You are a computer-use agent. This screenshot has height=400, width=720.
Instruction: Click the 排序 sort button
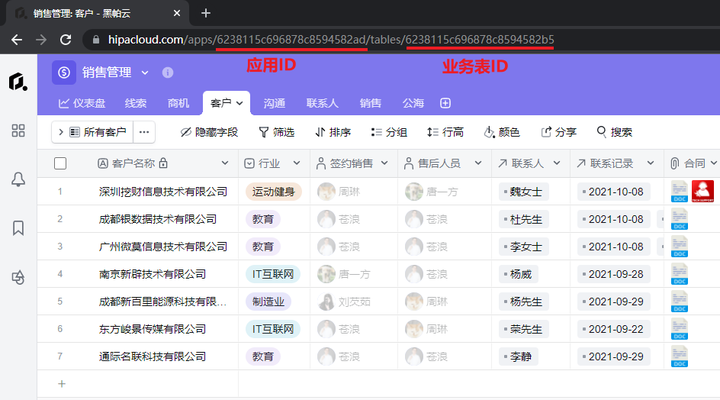coord(333,132)
